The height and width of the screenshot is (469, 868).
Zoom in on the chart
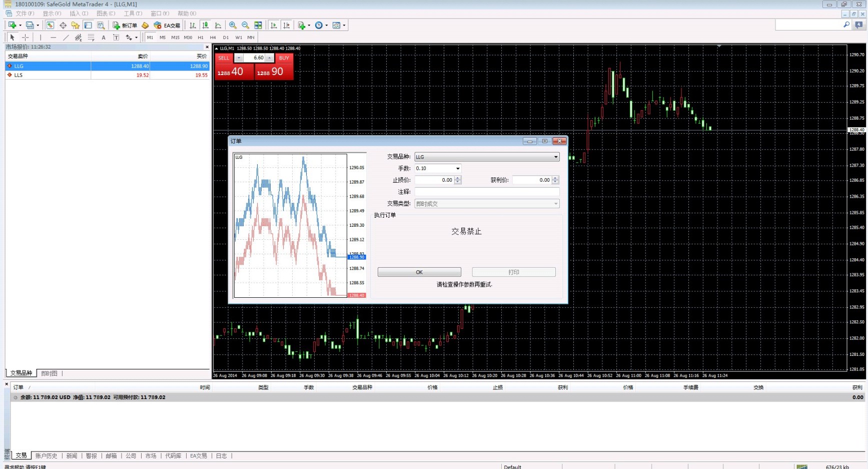tap(233, 25)
